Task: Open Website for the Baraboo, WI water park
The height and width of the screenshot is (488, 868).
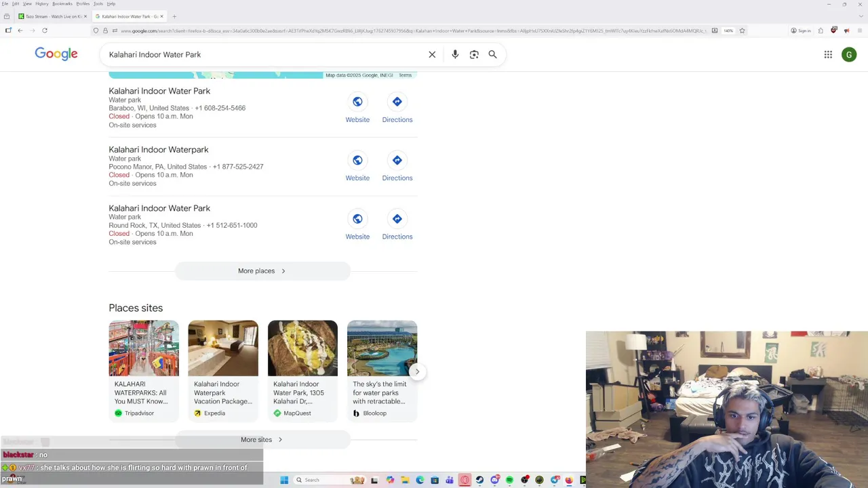Action: point(357,108)
